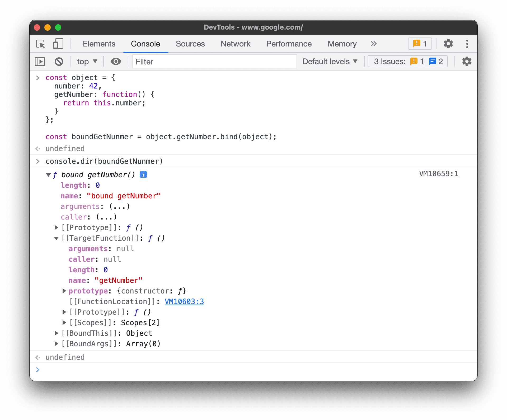Switch to the Sources panel
Image resolution: width=507 pixels, height=420 pixels.
(x=190, y=44)
